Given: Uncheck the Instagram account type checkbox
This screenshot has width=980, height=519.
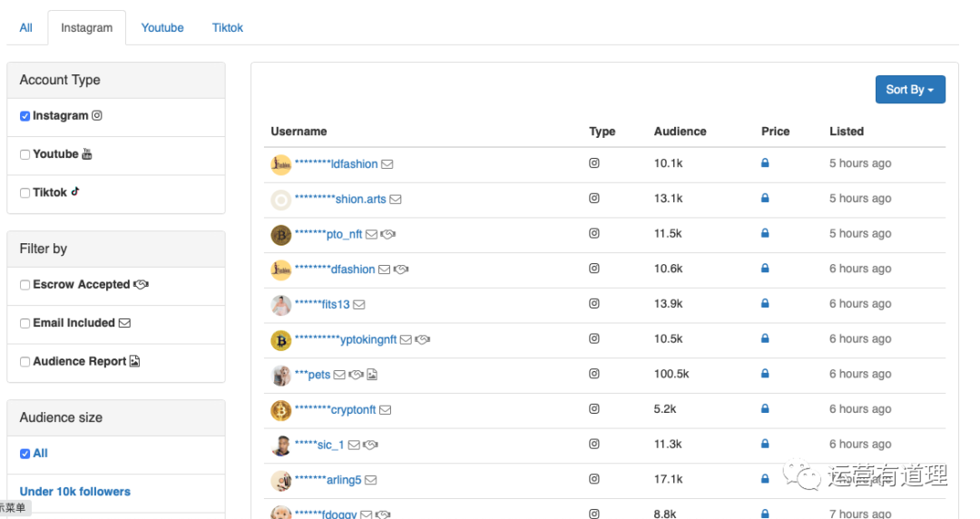Looking at the screenshot, I should 25,116.
